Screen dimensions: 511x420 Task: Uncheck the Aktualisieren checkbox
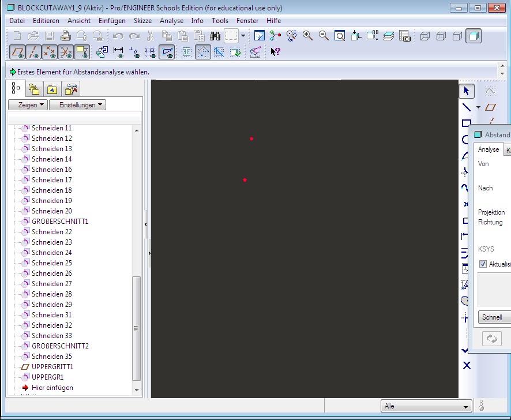tap(483, 264)
